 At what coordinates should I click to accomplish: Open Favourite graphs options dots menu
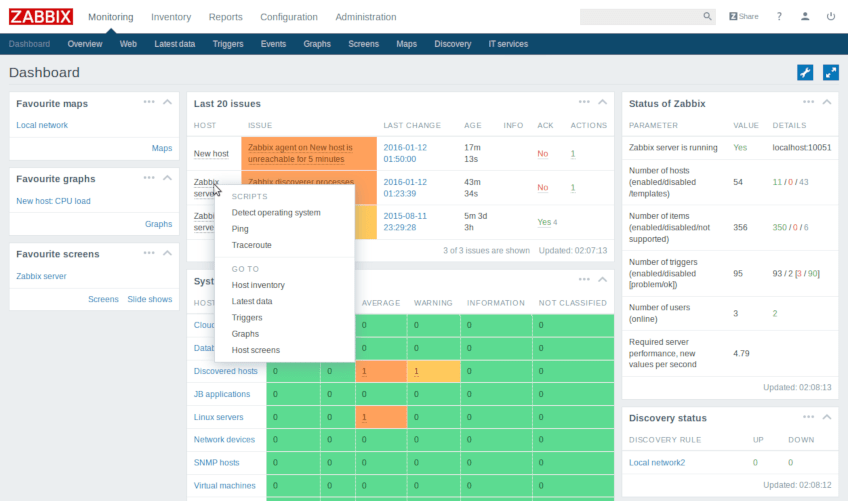(x=149, y=177)
